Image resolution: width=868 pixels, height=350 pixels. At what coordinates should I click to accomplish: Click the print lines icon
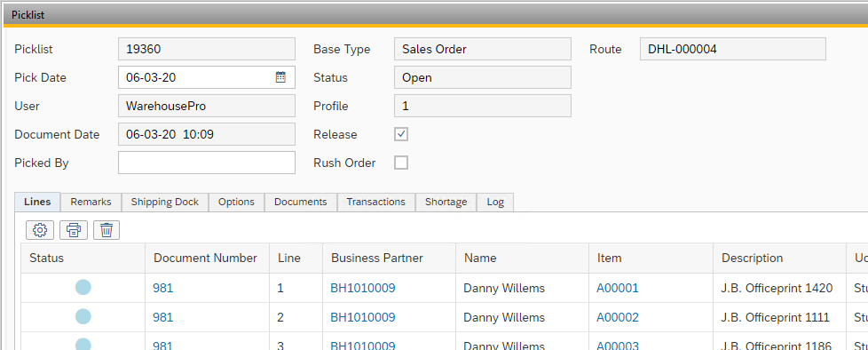click(74, 230)
